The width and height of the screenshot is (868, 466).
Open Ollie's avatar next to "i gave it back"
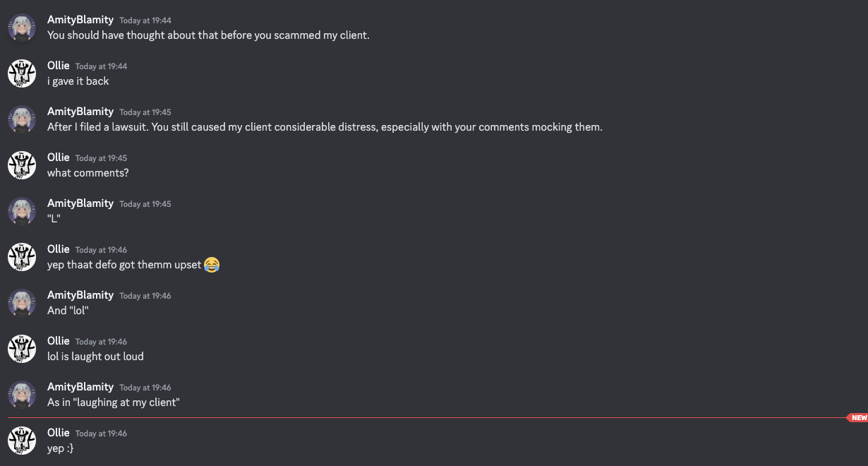point(22,73)
